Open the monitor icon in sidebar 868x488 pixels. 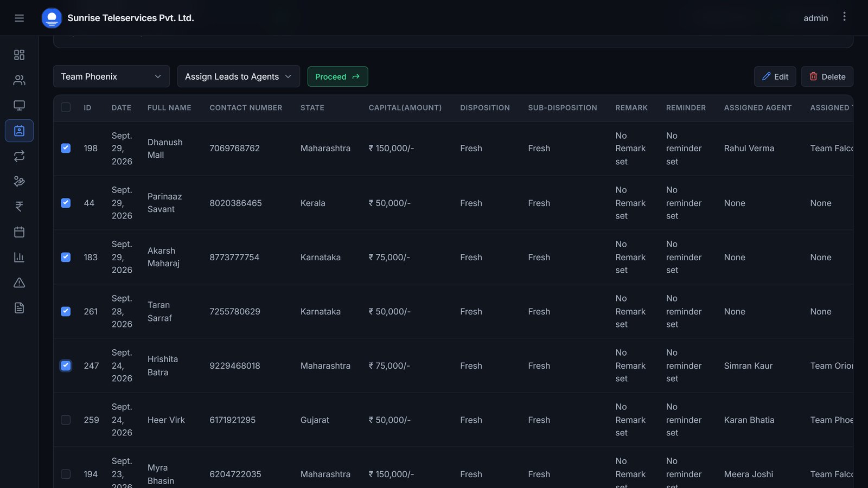pyautogui.click(x=19, y=105)
